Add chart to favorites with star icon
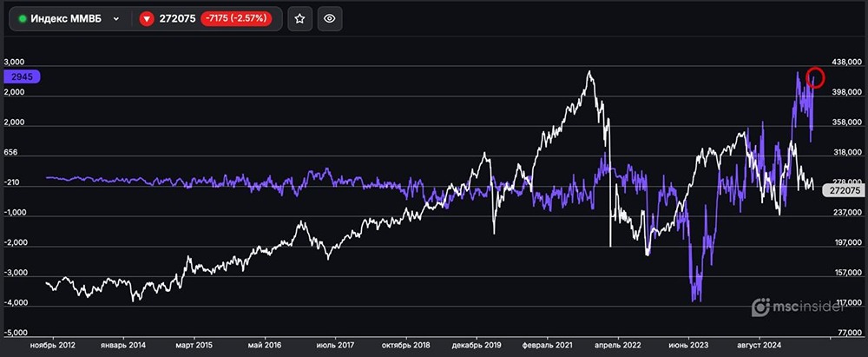This screenshot has width=868, height=357. coord(299,18)
